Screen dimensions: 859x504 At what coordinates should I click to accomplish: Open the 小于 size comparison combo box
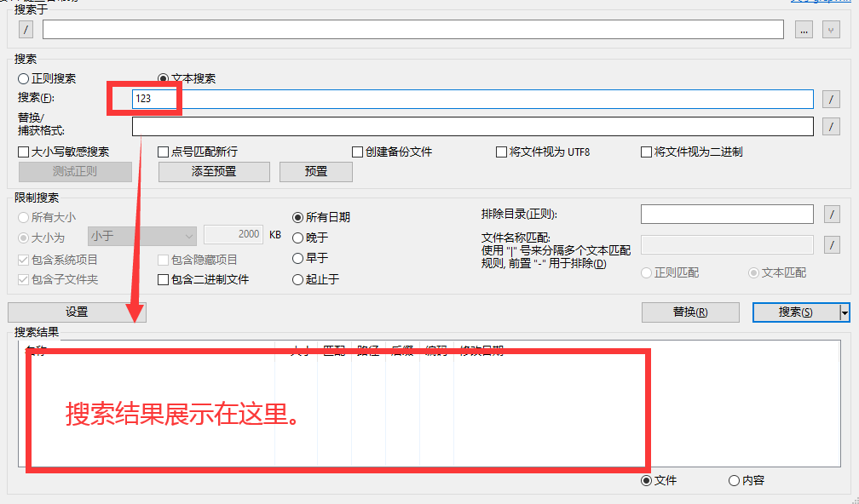point(142,235)
